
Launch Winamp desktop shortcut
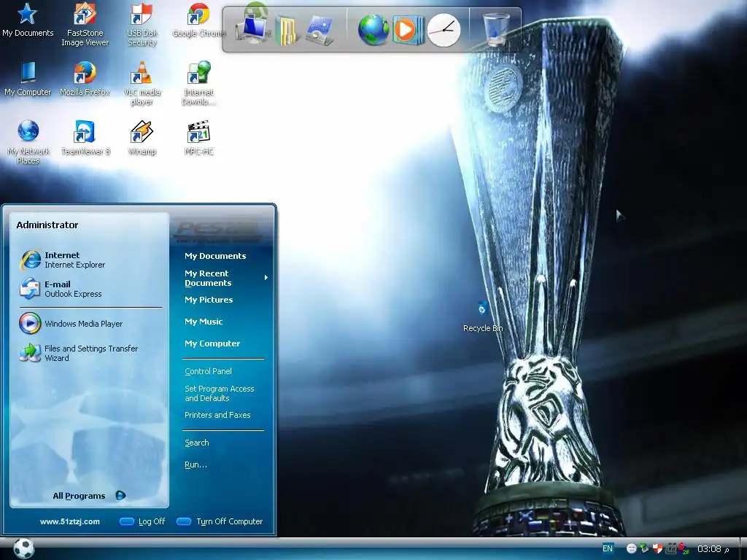pos(142,138)
